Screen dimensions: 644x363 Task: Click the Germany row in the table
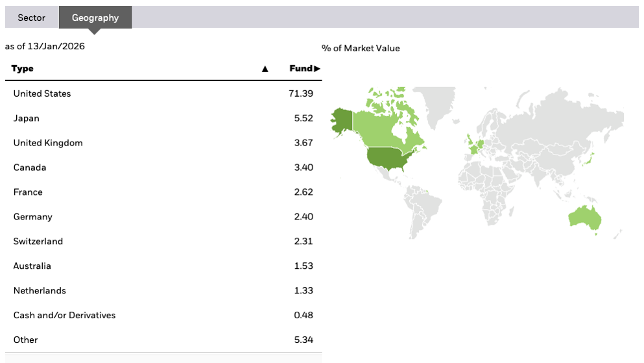[x=33, y=217]
